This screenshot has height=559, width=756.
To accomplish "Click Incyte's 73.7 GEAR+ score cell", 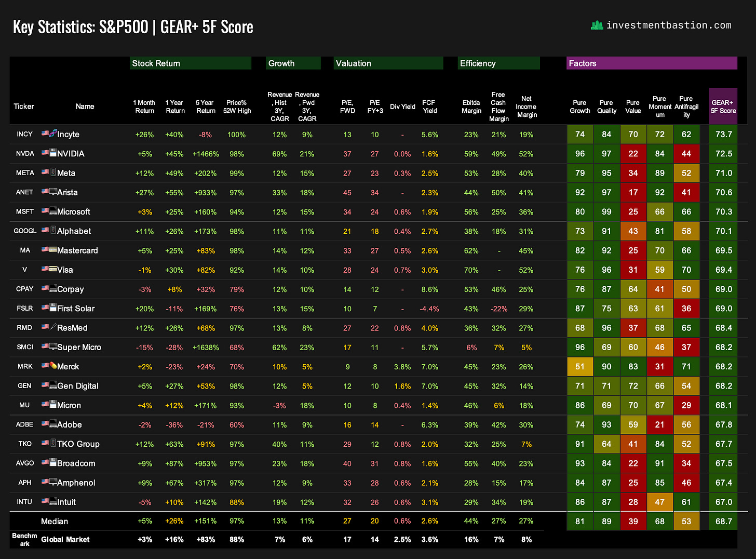I will click(723, 134).
